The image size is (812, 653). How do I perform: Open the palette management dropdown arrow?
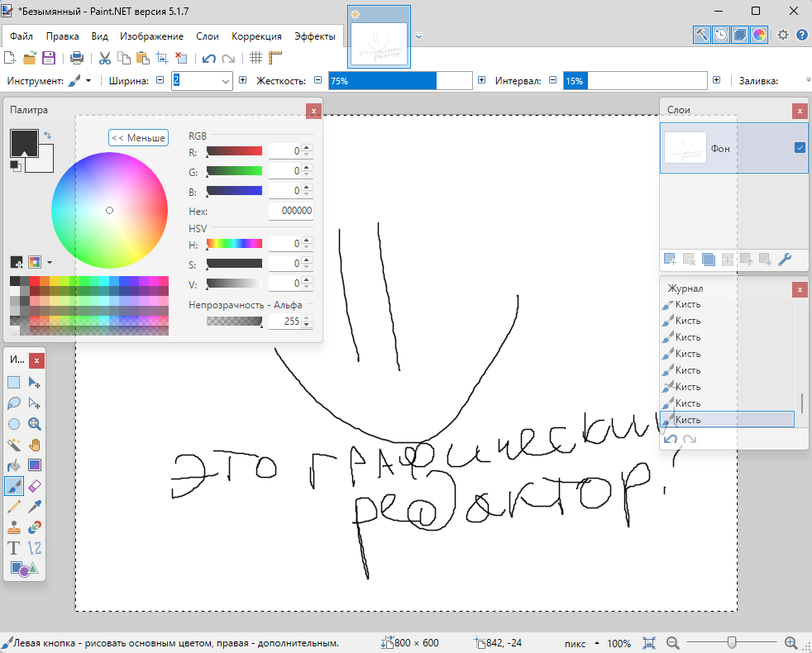click(x=50, y=263)
